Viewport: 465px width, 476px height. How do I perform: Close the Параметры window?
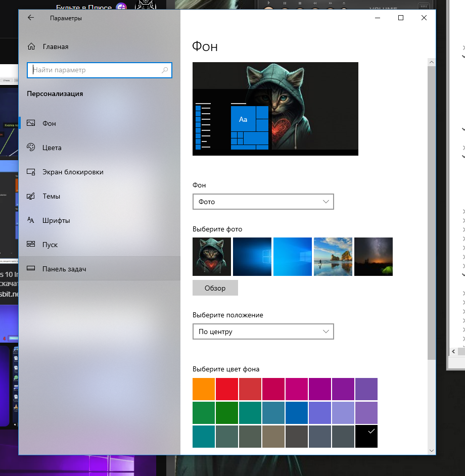[424, 18]
